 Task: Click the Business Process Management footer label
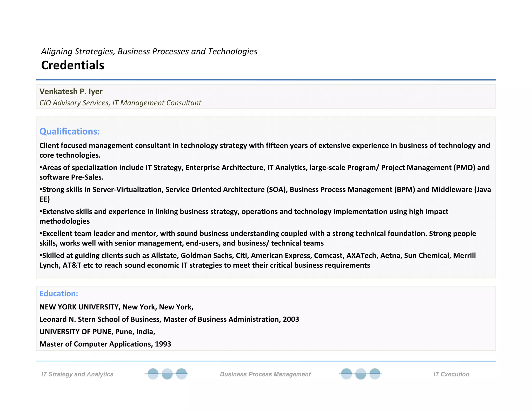pyautogui.click(x=265, y=374)
